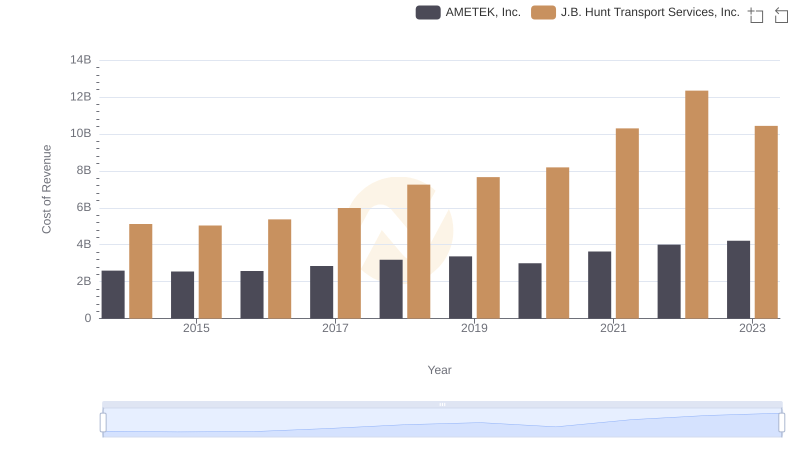Screen dimensions: 800x461
Task: Grab the right handle of the range slider
Action: (x=782, y=423)
